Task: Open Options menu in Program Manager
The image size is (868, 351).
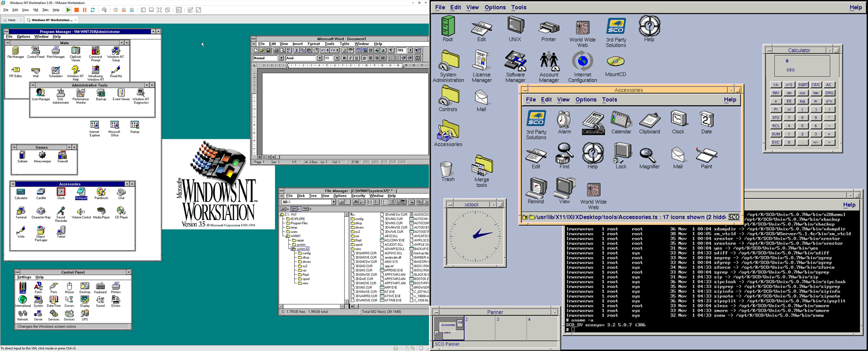Action: coord(23,36)
